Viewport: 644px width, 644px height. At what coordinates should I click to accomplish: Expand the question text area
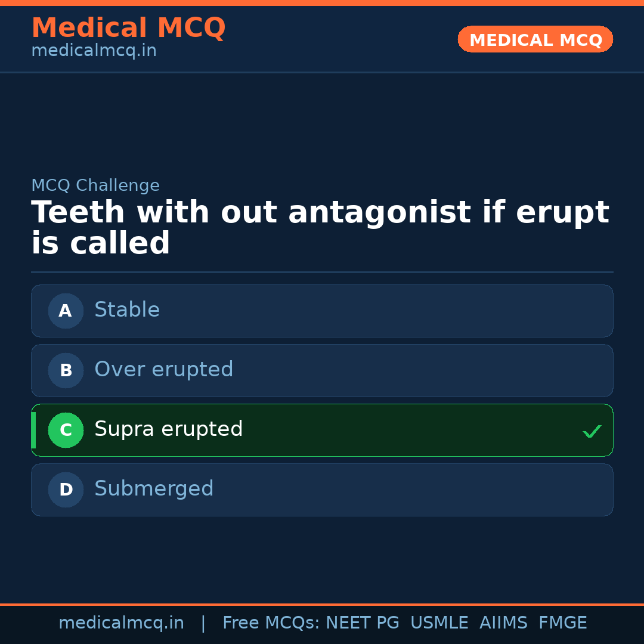coord(320,227)
